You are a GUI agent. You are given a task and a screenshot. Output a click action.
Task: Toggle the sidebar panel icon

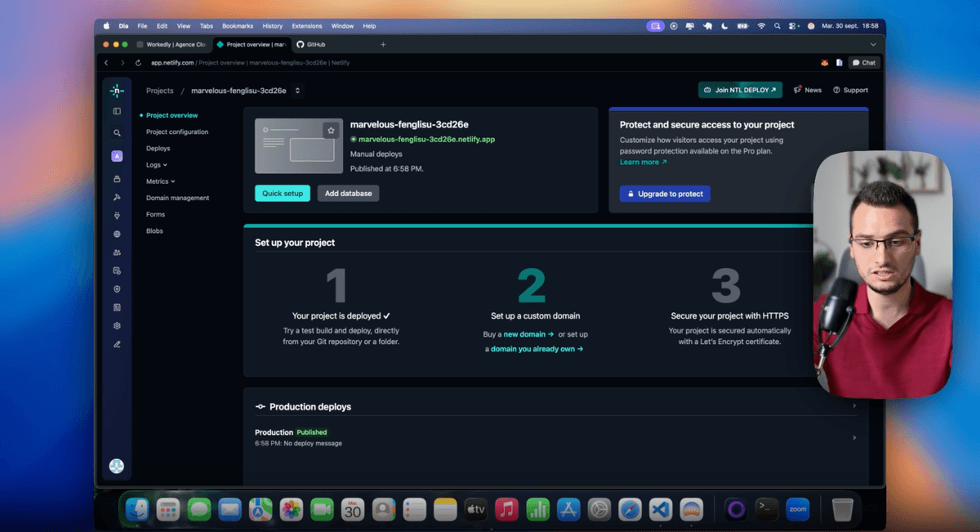click(117, 111)
